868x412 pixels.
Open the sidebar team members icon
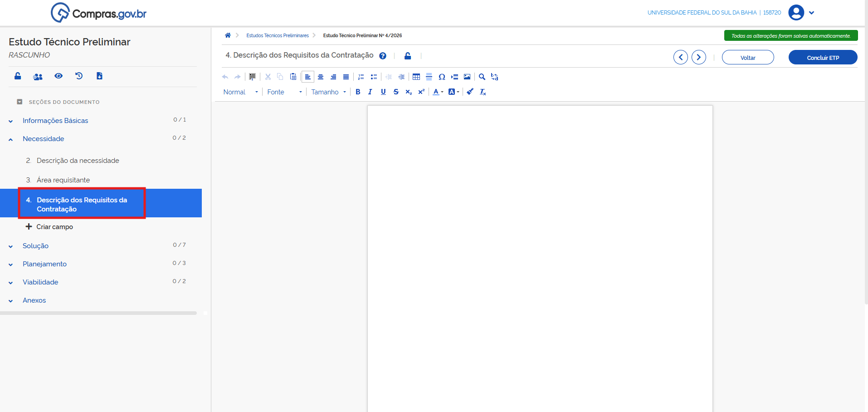click(x=38, y=76)
